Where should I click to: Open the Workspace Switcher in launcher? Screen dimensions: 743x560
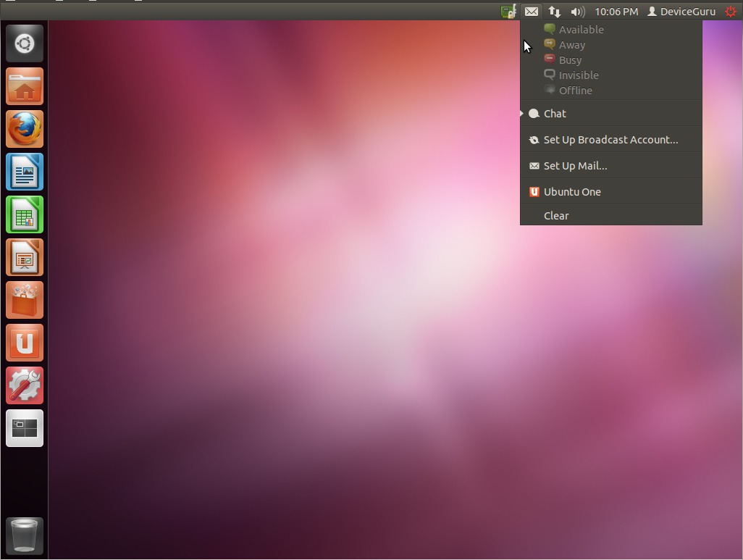[25, 427]
